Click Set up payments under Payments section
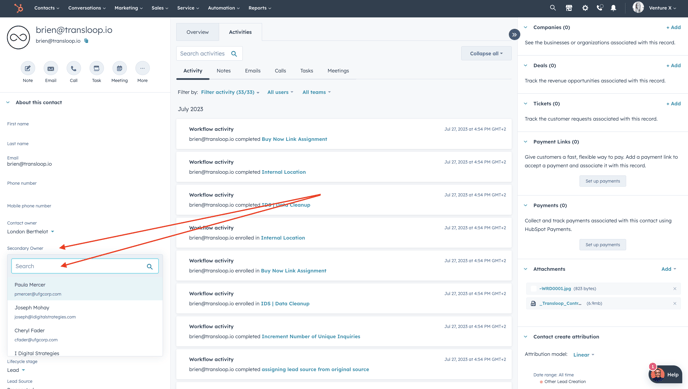The image size is (688, 389). point(603,245)
